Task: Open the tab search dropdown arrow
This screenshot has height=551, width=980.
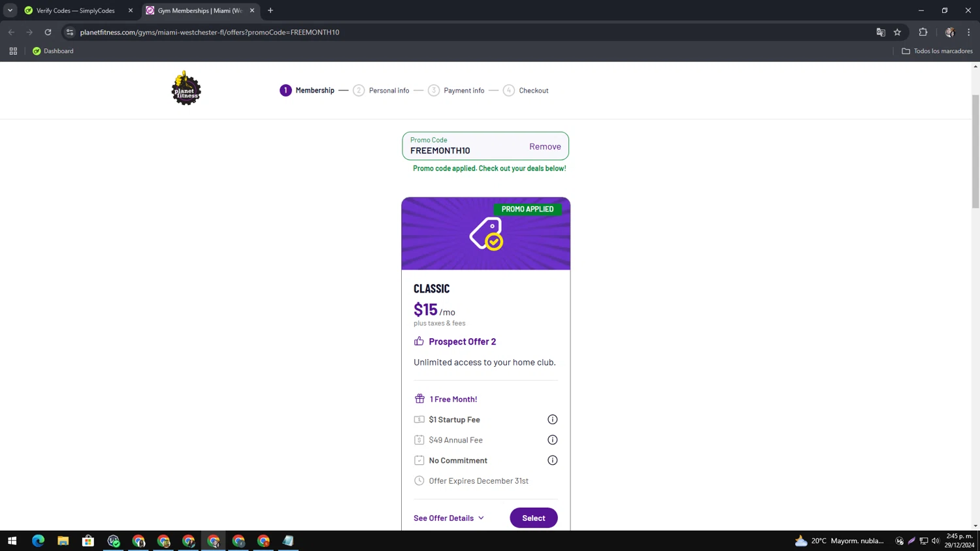Action: pos(10,10)
